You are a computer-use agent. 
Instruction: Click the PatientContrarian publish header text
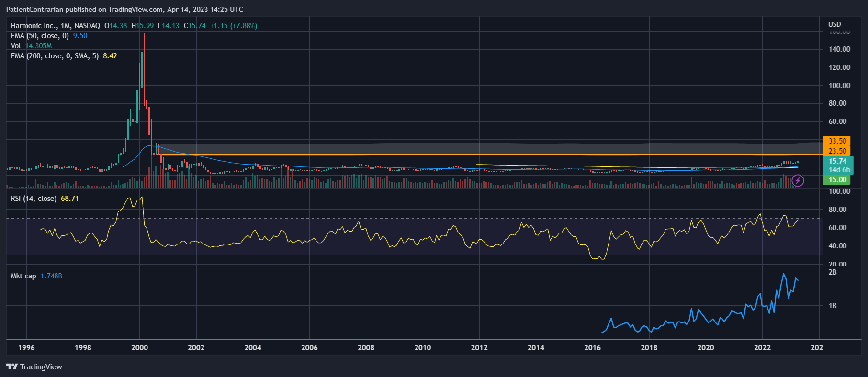(124, 10)
